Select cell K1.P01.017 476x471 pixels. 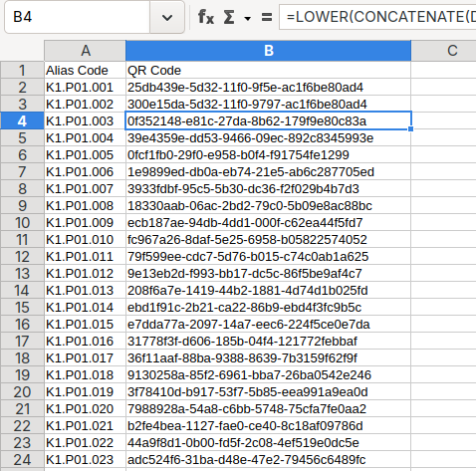[86, 358]
